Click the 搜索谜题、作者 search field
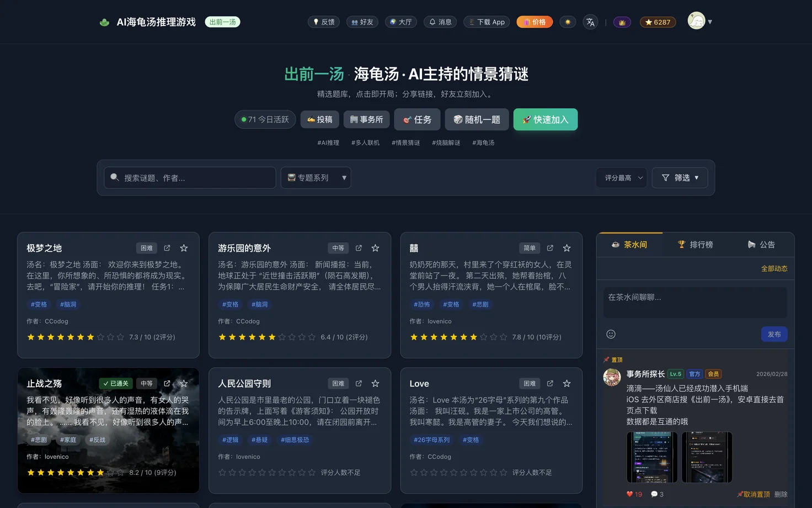 (190, 178)
